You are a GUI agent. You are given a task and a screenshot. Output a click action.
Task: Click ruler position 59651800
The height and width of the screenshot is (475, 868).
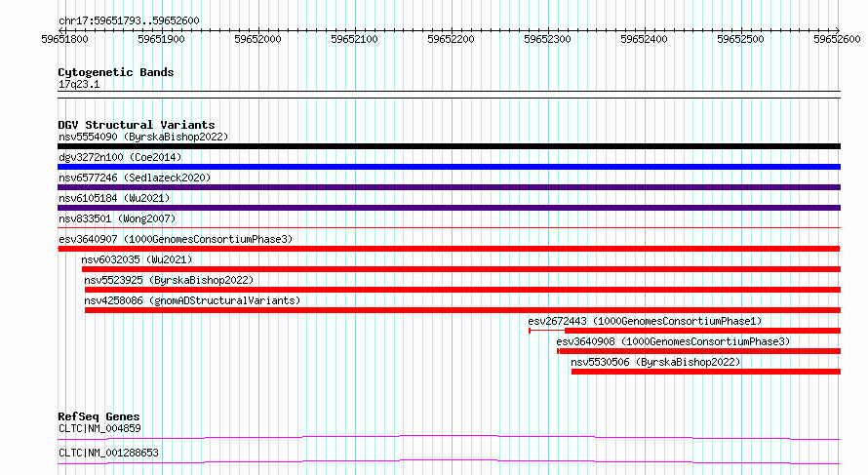(x=64, y=39)
